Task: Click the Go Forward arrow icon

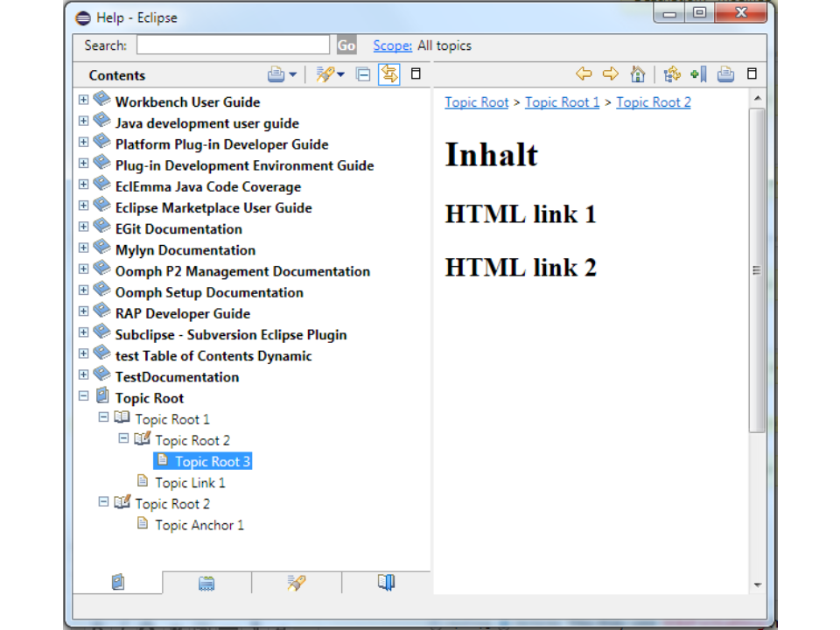Action: tap(611, 74)
